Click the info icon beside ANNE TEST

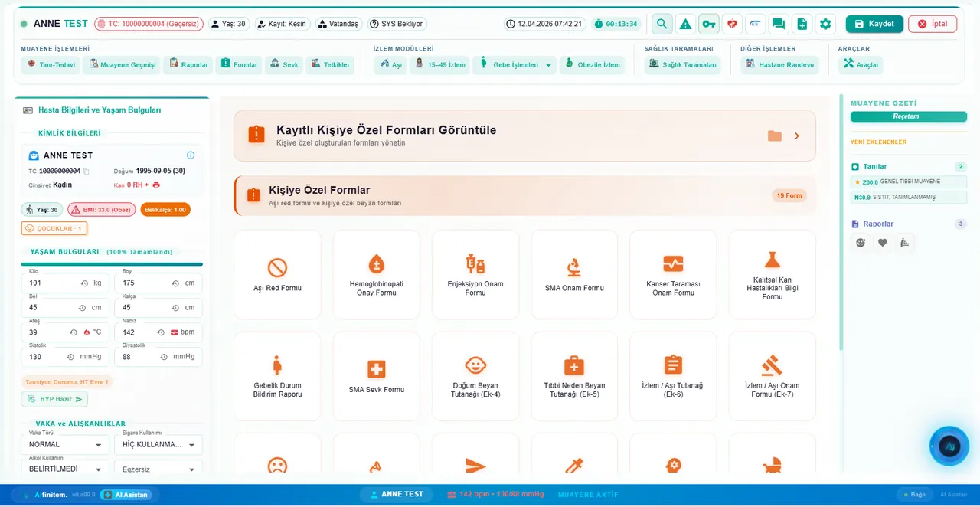[191, 155]
